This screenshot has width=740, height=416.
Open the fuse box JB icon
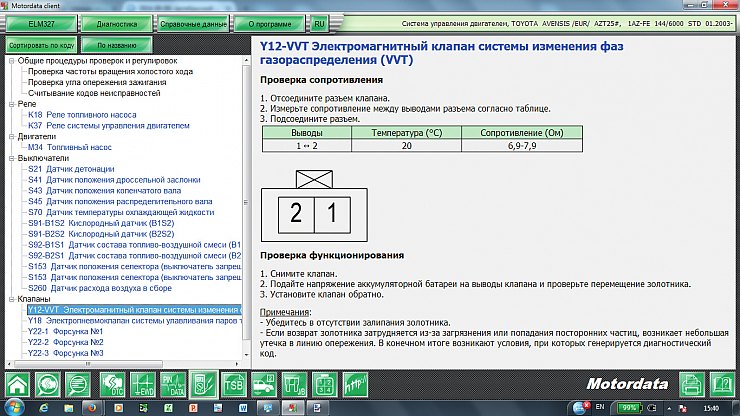[x=294, y=384]
